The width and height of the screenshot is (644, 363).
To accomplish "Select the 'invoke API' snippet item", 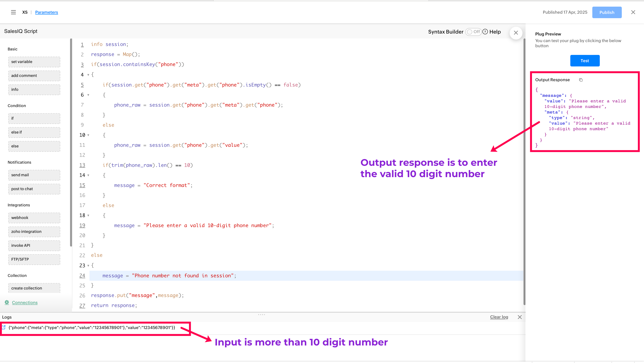I will pos(34,245).
